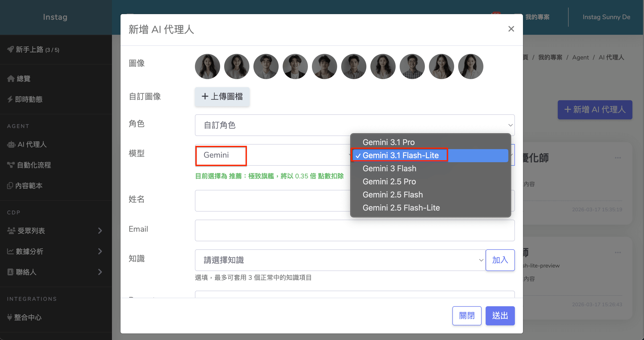Open the 角色 自訂角色 dropdown
This screenshot has height=340, width=644.
[355, 125]
